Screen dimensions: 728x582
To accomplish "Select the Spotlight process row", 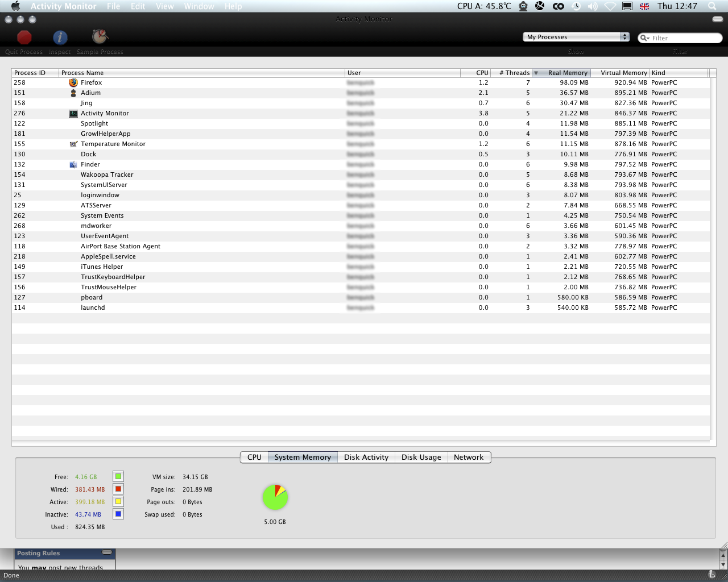I will pyautogui.click(x=361, y=123).
